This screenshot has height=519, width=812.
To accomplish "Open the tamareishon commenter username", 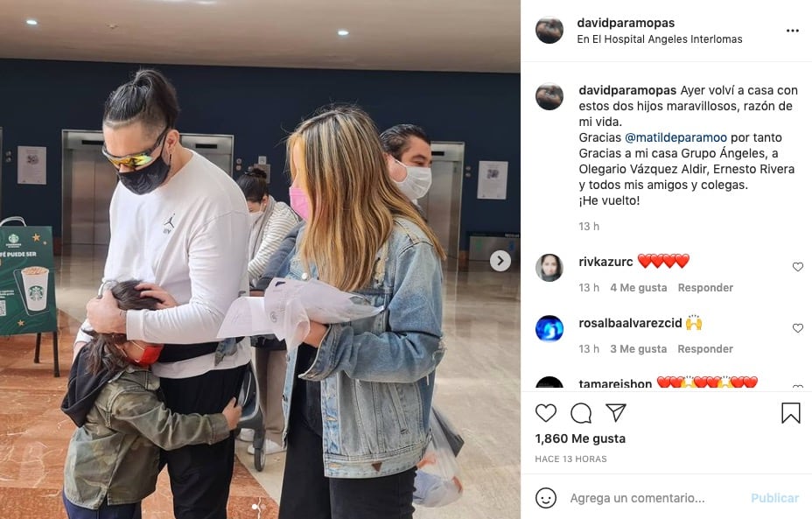I will (x=615, y=384).
